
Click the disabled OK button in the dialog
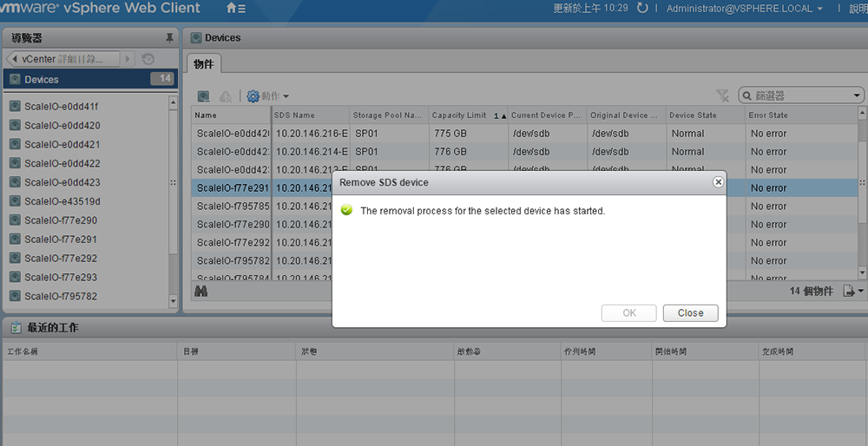pos(628,312)
